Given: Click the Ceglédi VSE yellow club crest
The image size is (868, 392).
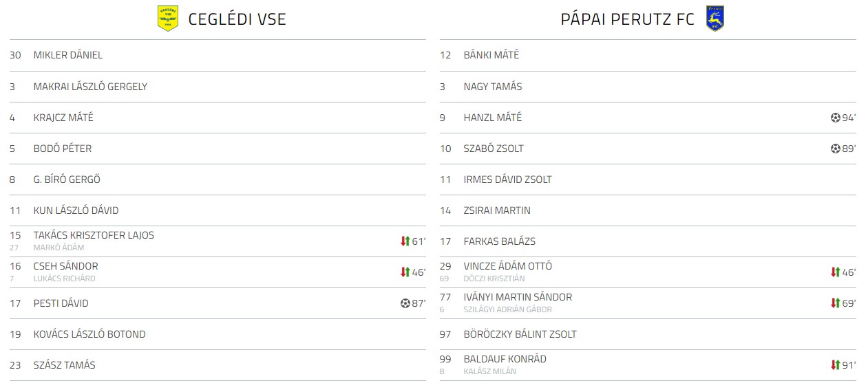Looking at the screenshot, I should 168,19.
